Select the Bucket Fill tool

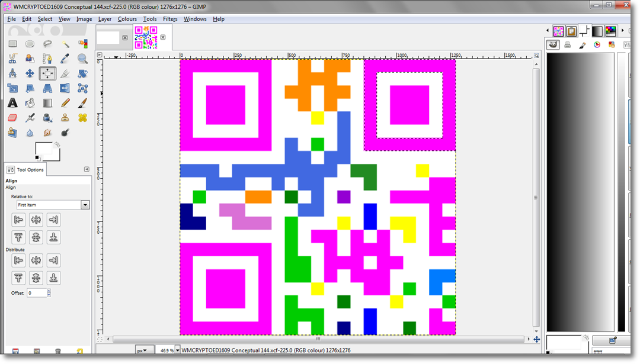click(x=30, y=103)
